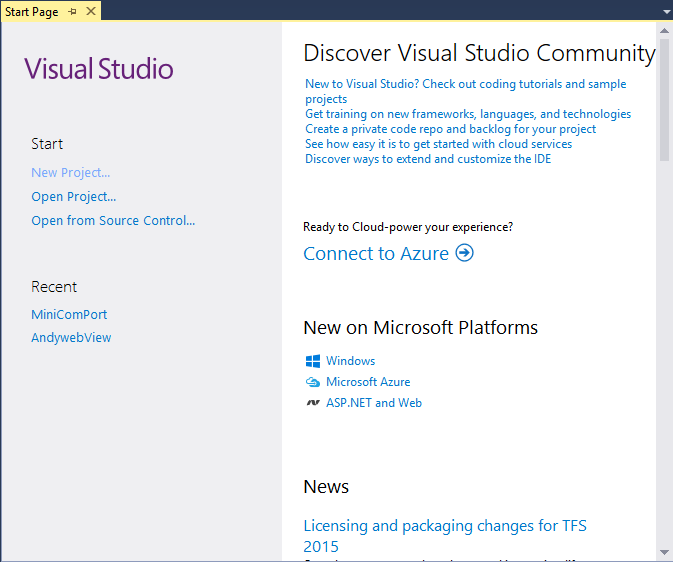This screenshot has height=562, width=673.
Task: Click the Connect to Azure arrow icon
Action: click(464, 252)
